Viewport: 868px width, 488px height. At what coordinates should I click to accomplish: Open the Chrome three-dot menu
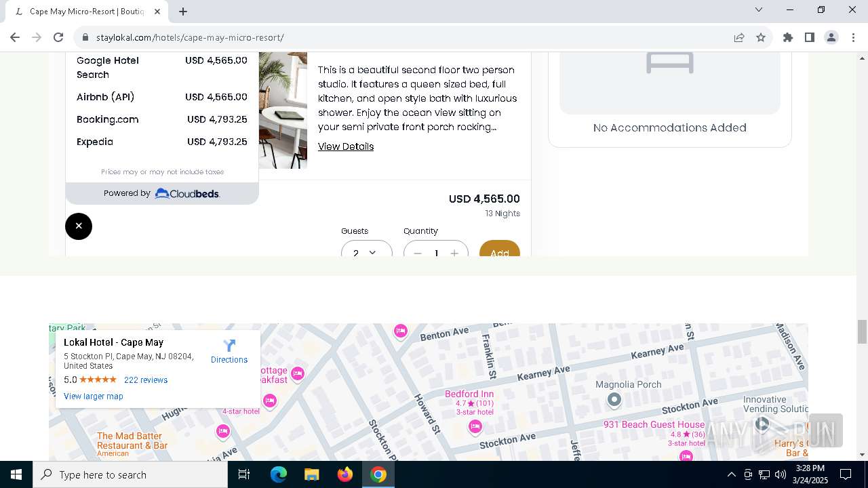click(853, 37)
